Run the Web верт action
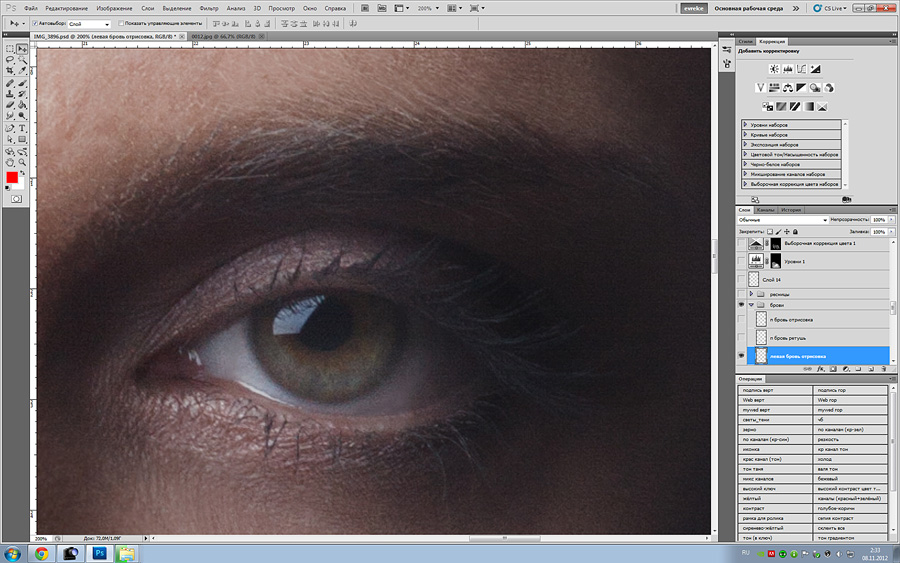 pos(775,400)
